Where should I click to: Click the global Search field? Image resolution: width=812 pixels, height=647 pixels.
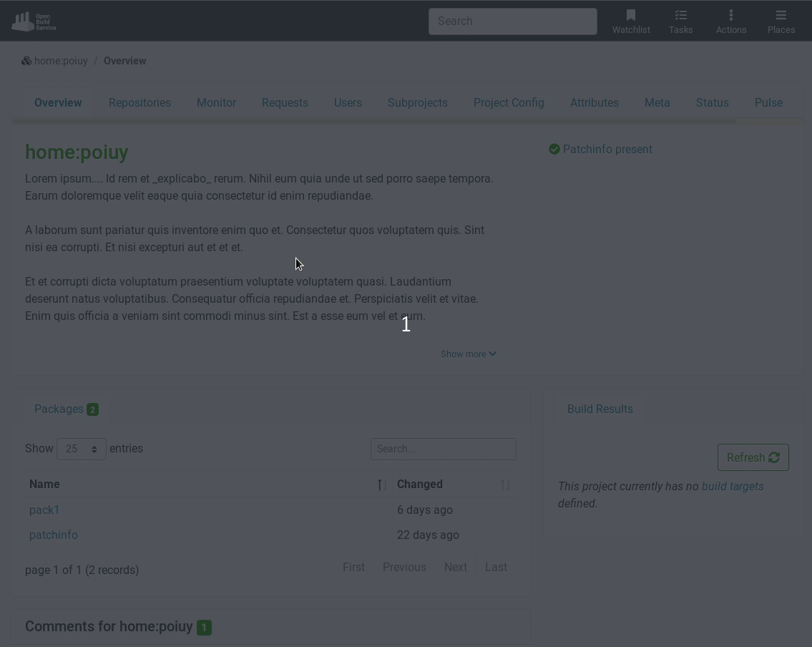(x=512, y=21)
